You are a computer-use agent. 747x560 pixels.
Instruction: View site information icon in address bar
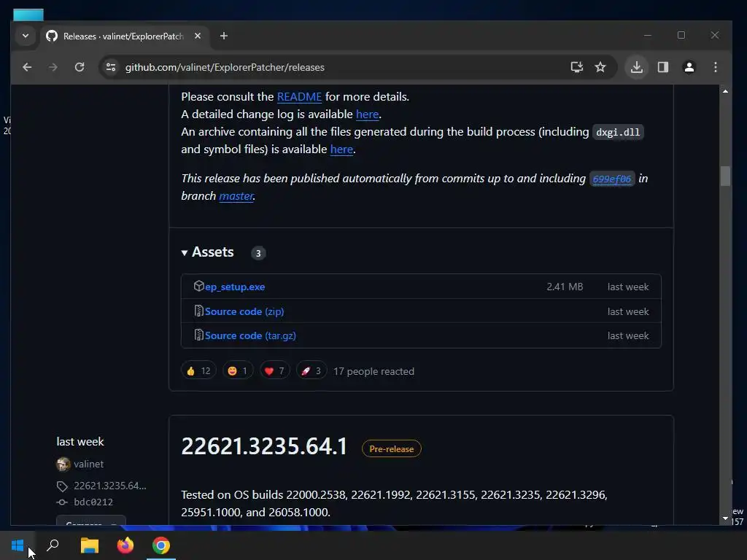tap(111, 67)
